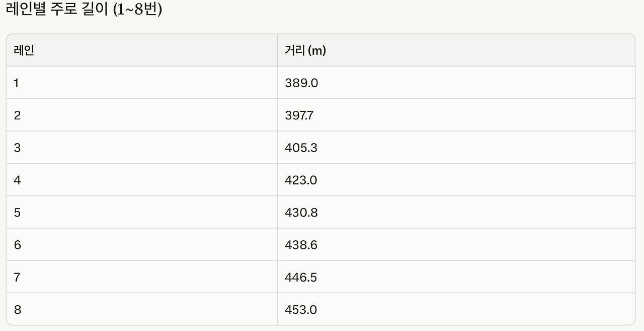Click lane number 1 cell
Image resolution: width=644 pixels, height=331 pixels.
click(x=17, y=83)
